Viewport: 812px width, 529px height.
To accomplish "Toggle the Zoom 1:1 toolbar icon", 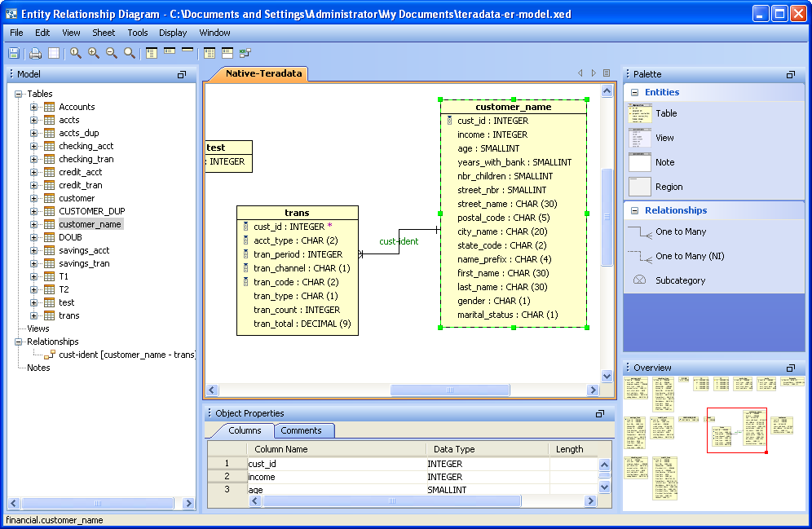I will point(74,53).
